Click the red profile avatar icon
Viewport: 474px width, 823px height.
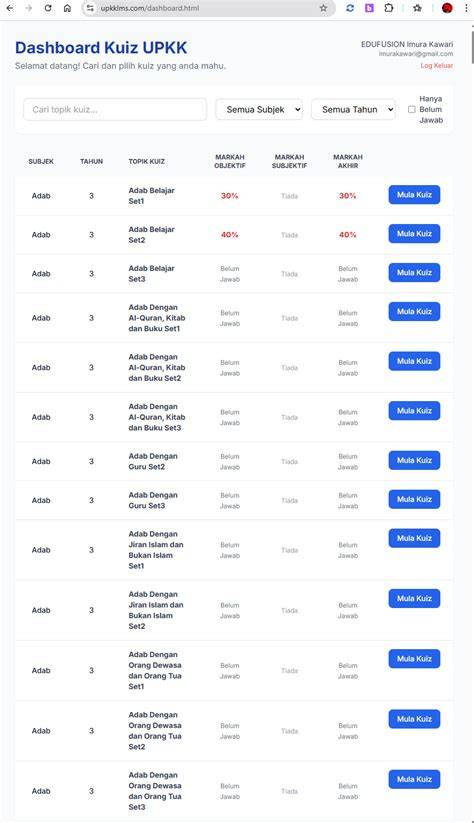tap(447, 8)
